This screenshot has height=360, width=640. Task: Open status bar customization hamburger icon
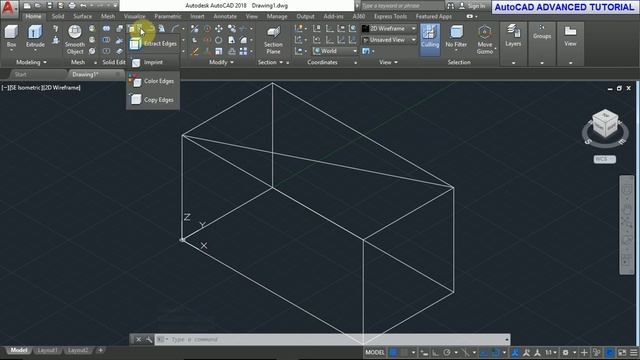633,352
